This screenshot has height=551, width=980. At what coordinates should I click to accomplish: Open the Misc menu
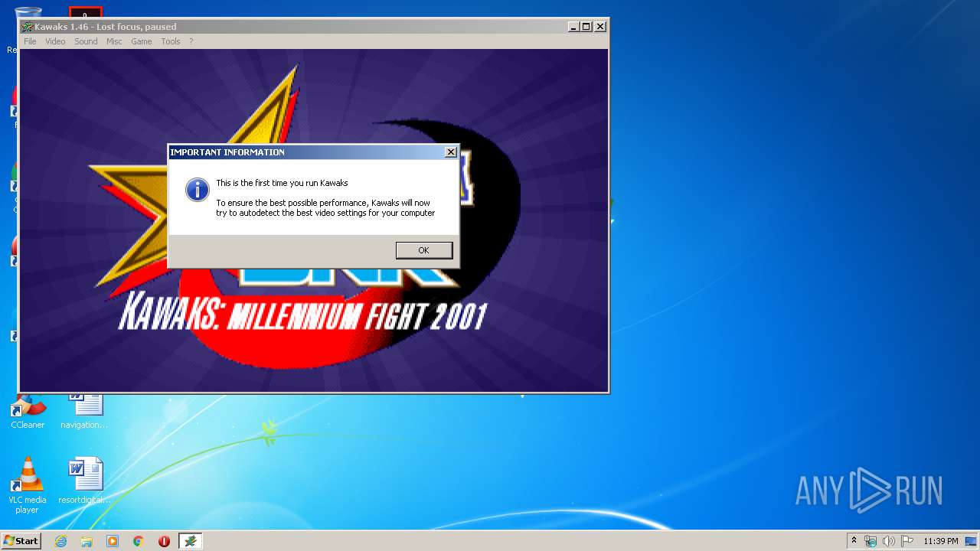pyautogui.click(x=114, y=41)
